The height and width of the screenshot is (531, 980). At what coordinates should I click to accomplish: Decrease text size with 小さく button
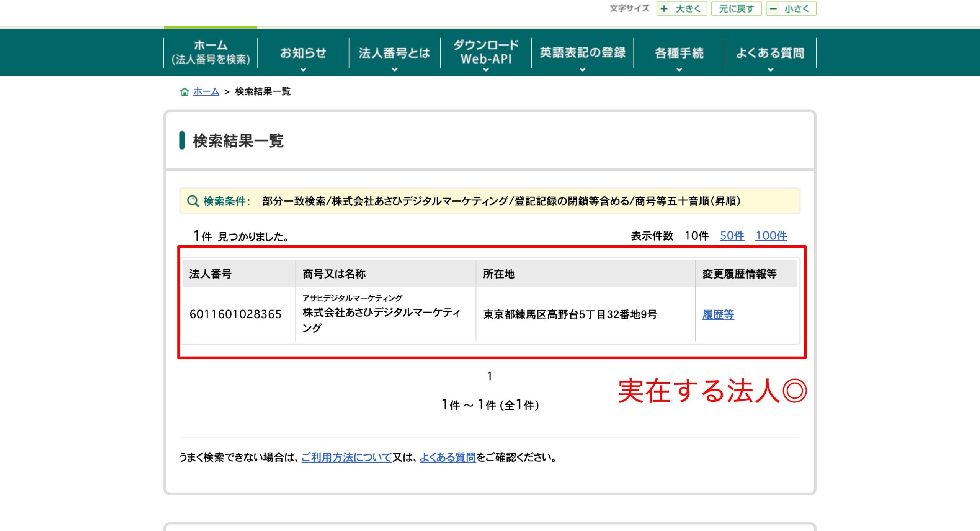pos(791,9)
